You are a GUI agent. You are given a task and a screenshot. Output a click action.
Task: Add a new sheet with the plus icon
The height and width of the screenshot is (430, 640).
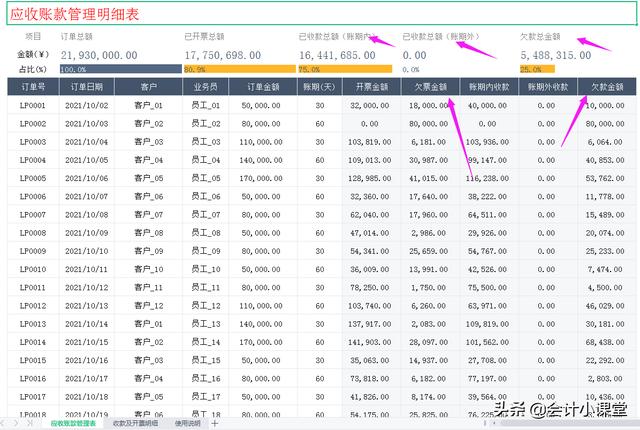(215, 423)
